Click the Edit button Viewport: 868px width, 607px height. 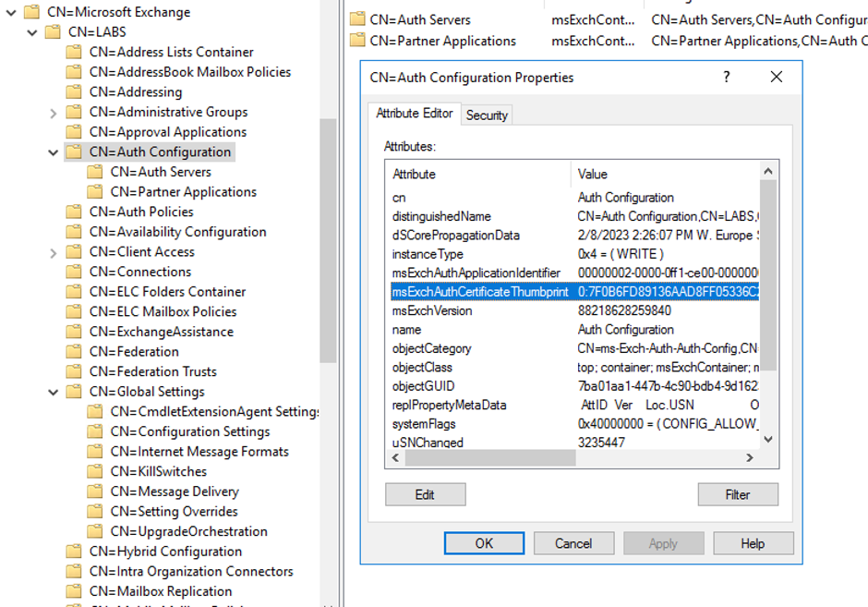click(x=425, y=494)
